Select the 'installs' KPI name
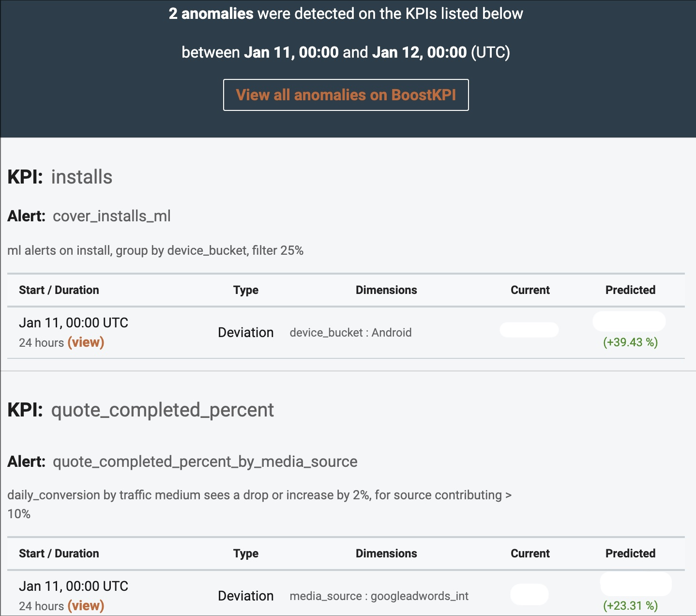696x616 pixels. 82,177
